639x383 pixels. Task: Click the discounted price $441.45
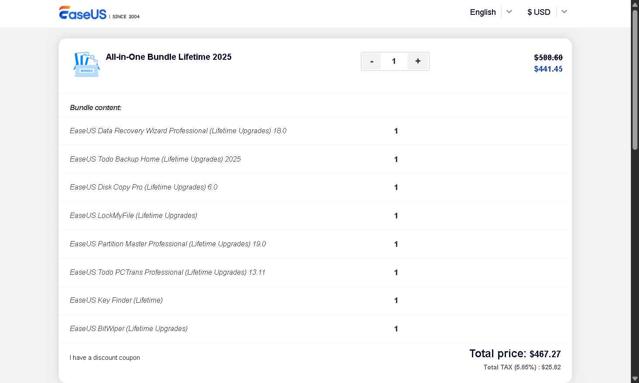[548, 69]
